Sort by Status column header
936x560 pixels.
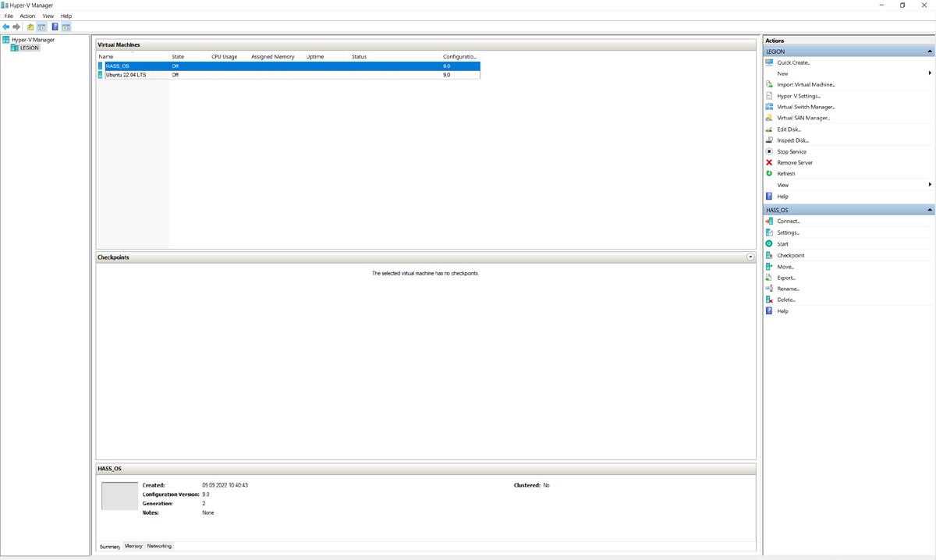pyautogui.click(x=395, y=57)
